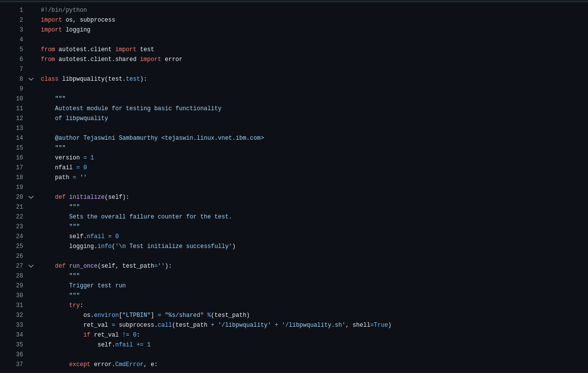Click the initialize function name
This screenshot has width=588, height=373.
(x=87, y=197)
